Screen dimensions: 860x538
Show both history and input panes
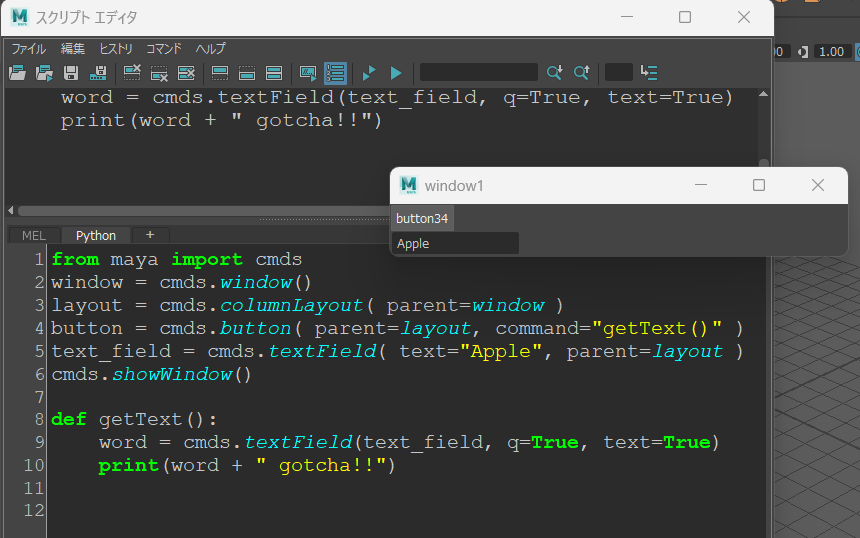(x=274, y=73)
